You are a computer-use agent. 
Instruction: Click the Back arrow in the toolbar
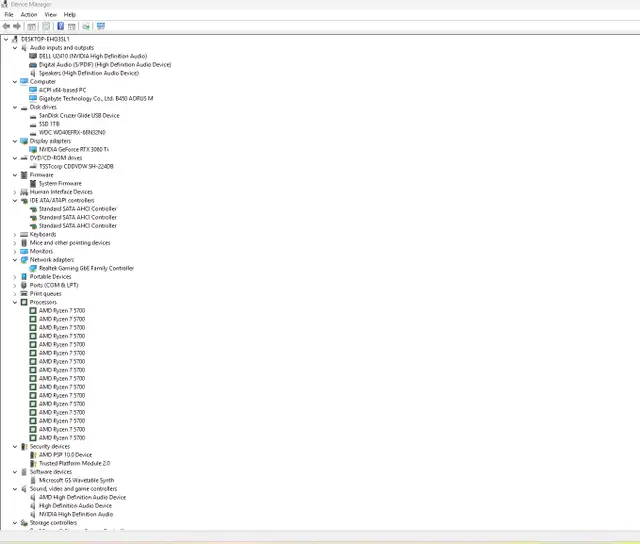coord(6,27)
